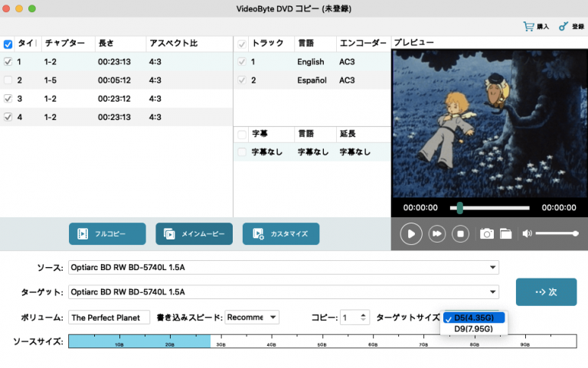This screenshot has height=368, width=588.
Task: Open the 書き込みスピード dropdown
Action: (273, 318)
